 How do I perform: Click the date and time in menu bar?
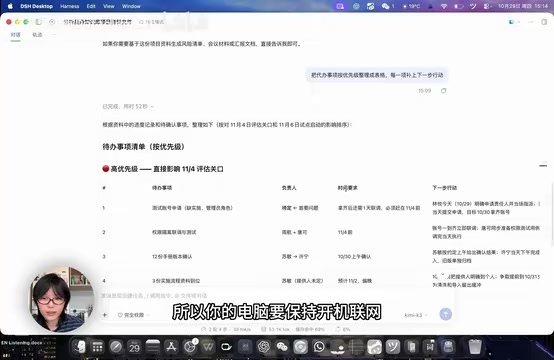coord(523,6)
